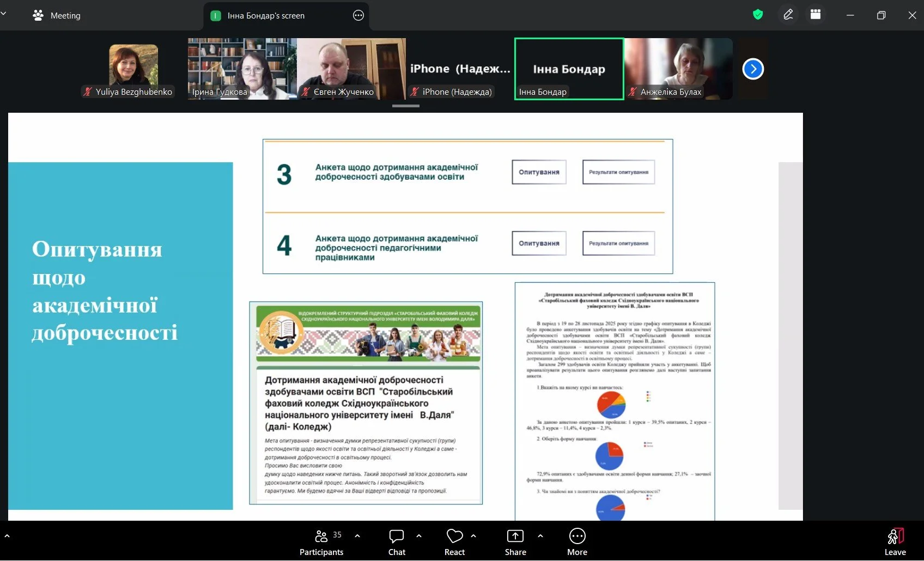924x561 pixels.
Task: Click Євген Жученко's muted microphone icon
Action: pos(306,92)
